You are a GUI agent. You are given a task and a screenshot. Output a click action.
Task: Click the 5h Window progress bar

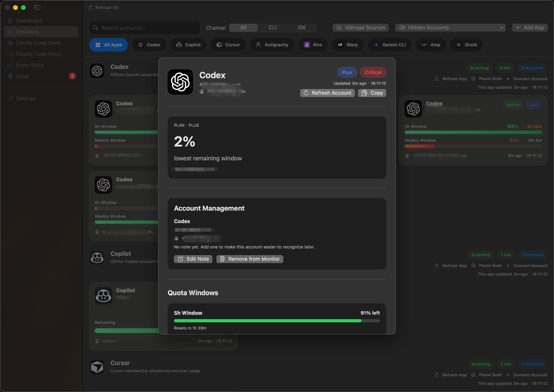click(277, 321)
